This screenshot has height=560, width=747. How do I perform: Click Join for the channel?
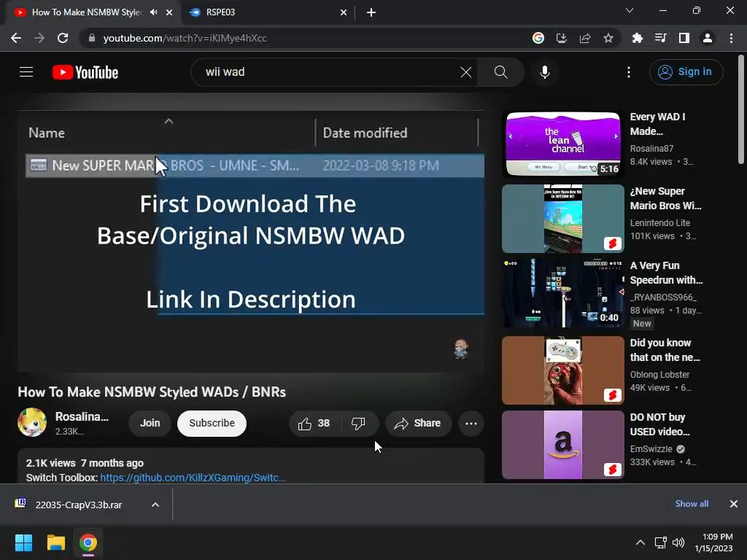click(150, 424)
